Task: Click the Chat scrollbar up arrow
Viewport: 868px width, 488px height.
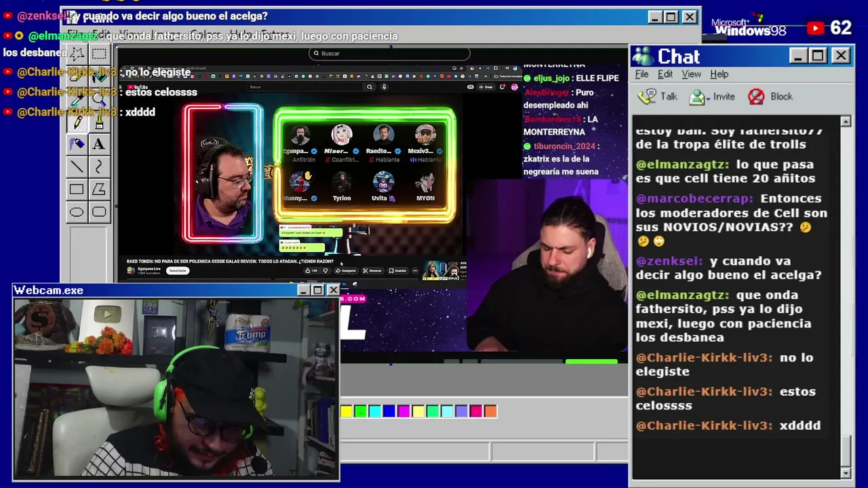Action: tap(846, 122)
